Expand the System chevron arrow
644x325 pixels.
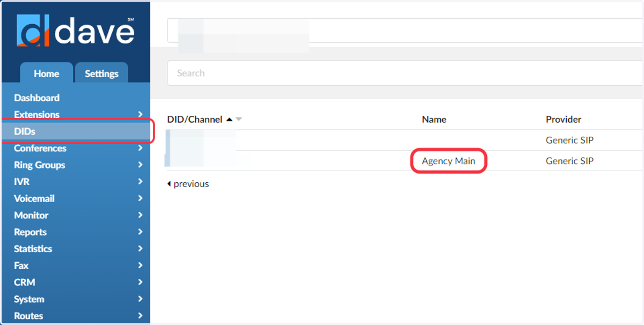coord(140,299)
